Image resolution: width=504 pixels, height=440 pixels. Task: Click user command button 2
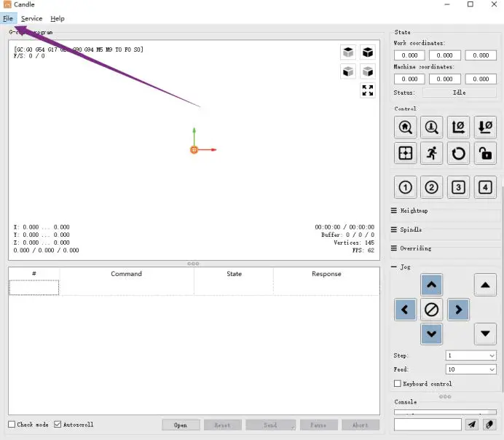tap(432, 187)
